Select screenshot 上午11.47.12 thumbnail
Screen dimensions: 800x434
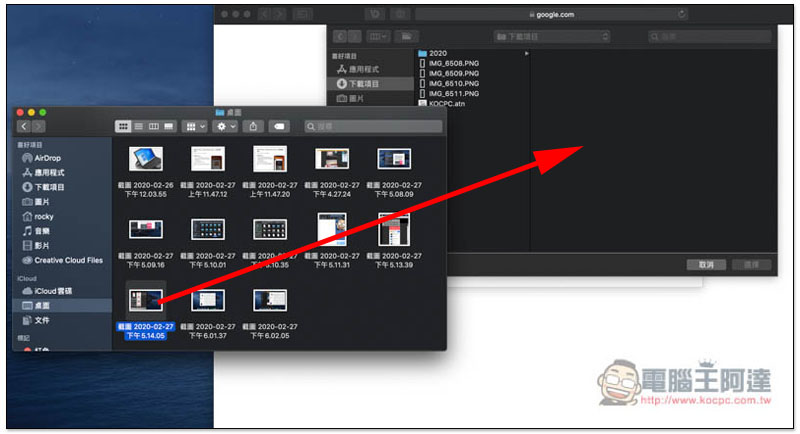point(208,159)
